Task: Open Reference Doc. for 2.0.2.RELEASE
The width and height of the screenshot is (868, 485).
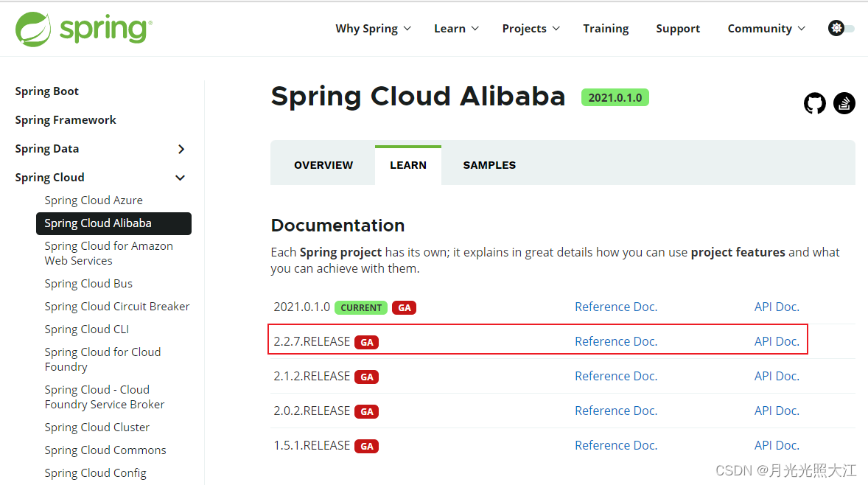Action: pyautogui.click(x=616, y=411)
